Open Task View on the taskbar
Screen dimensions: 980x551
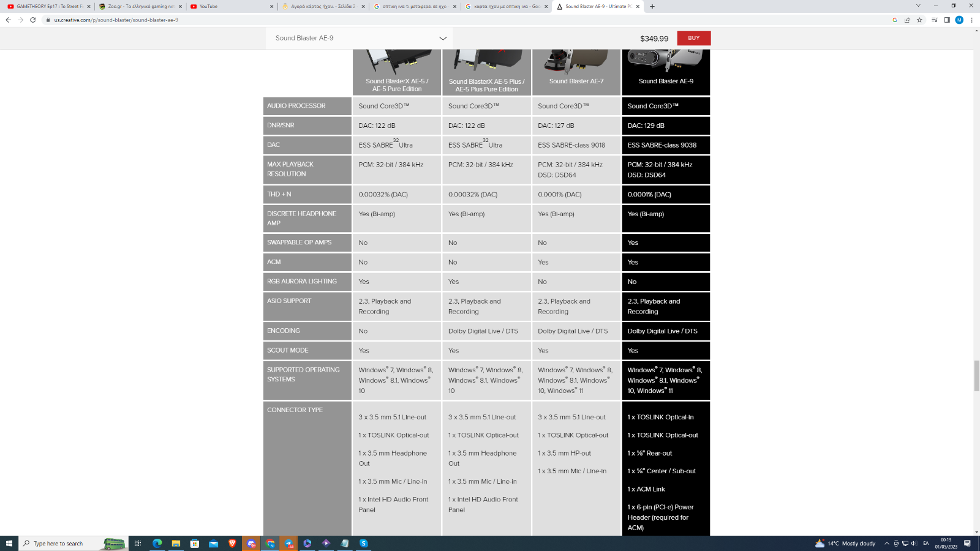click(138, 543)
